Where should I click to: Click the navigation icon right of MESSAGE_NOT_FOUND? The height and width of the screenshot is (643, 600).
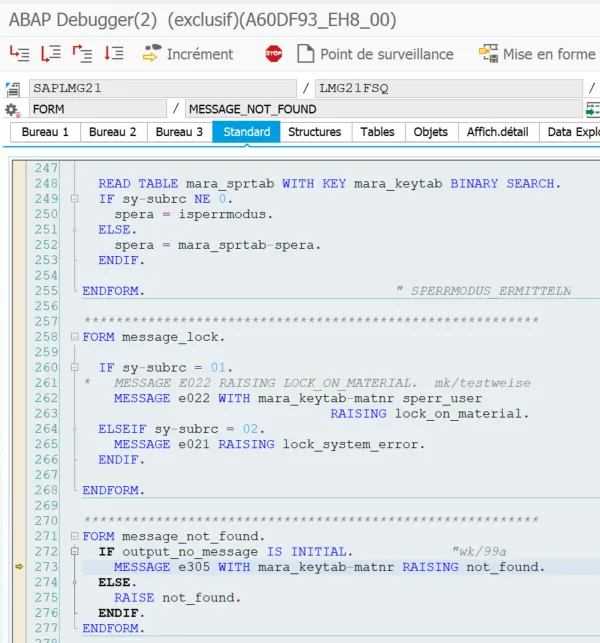click(593, 110)
